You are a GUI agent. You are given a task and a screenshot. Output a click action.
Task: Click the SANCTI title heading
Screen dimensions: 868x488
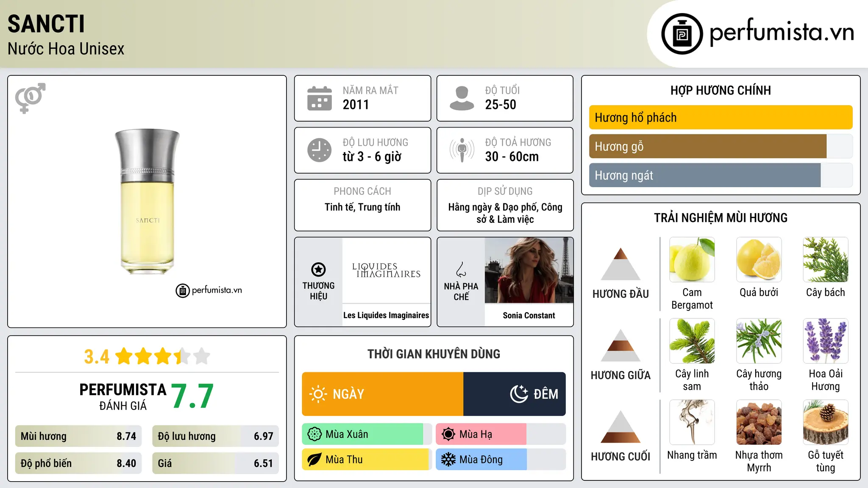tap(46, 24)
